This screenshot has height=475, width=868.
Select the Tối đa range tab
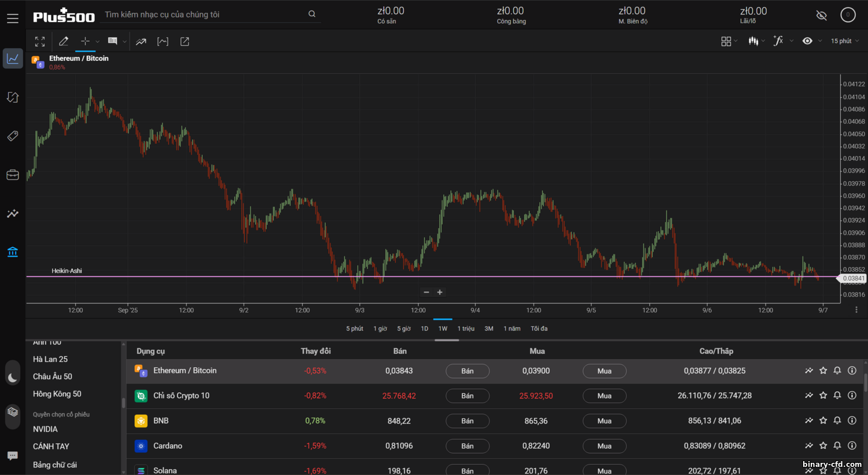coord(538,328)
